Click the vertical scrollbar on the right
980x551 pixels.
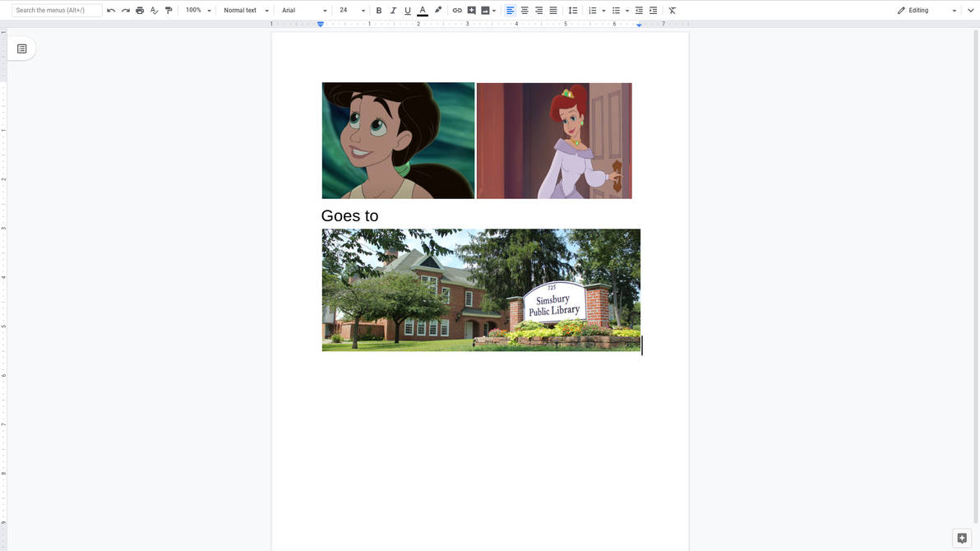[x=976, y=275]
